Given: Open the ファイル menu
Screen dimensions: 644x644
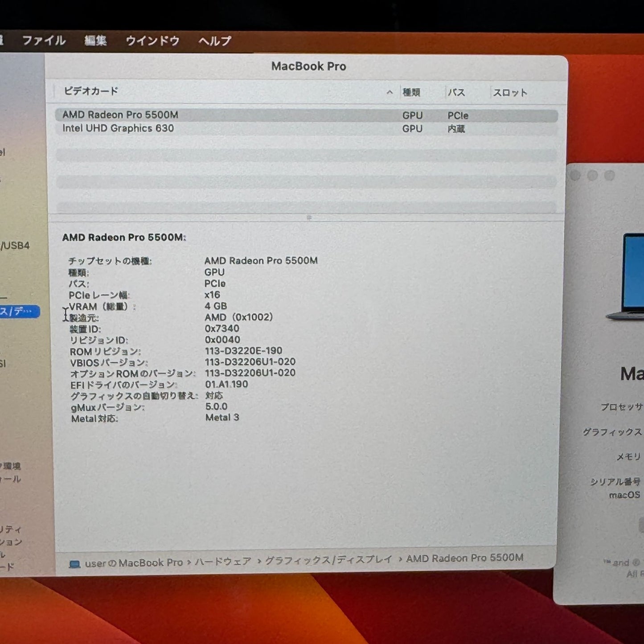Looking at the screenshot, I should click(44, 41).
